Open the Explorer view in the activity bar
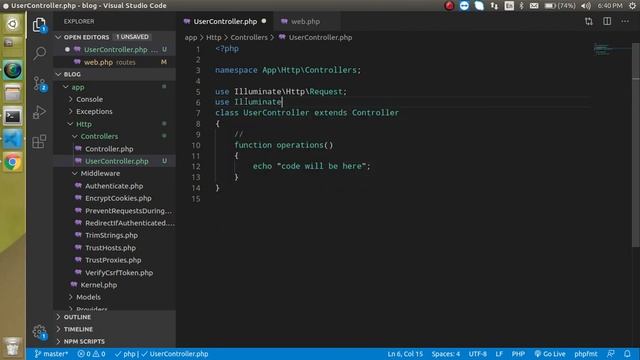Viewport: 640px width, 360px height. pyautogui.click(x=39, y=25)
